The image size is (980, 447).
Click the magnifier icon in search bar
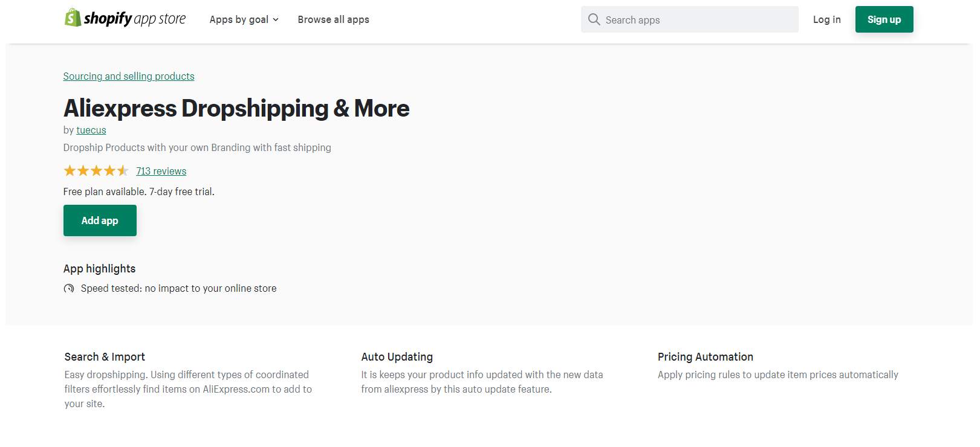594,19
